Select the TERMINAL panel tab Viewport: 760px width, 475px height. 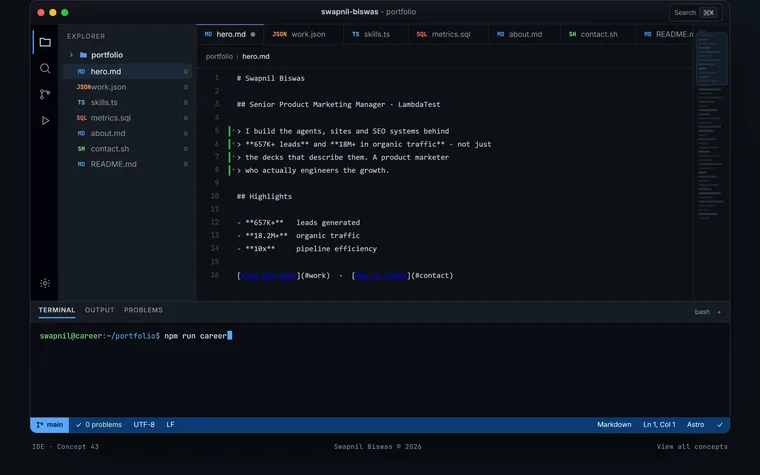click(57, 310)
